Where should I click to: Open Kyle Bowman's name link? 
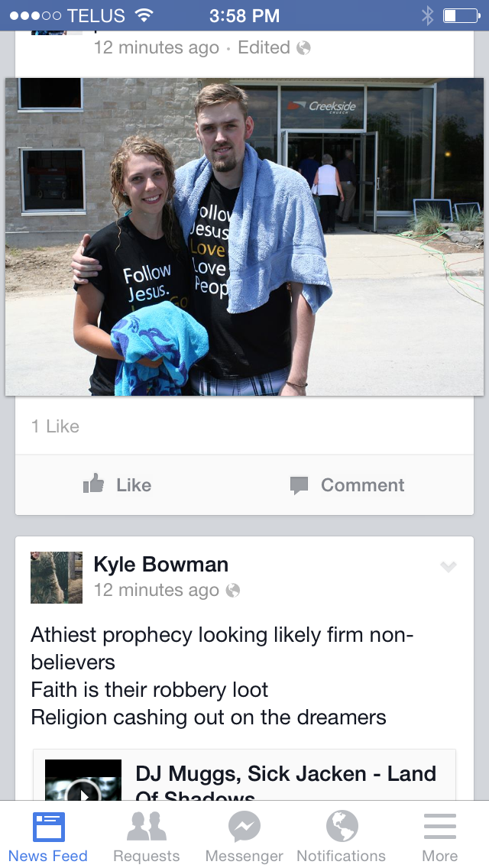point(161,565)
